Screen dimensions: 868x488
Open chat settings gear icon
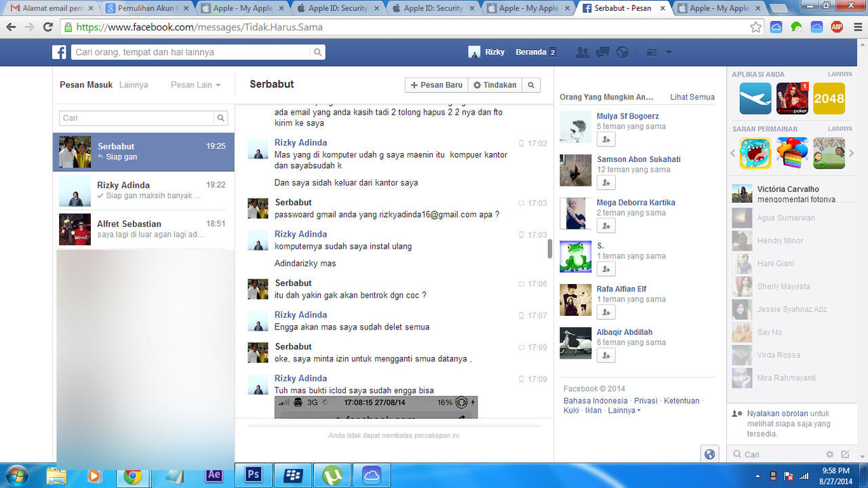[x=829, y=454]
